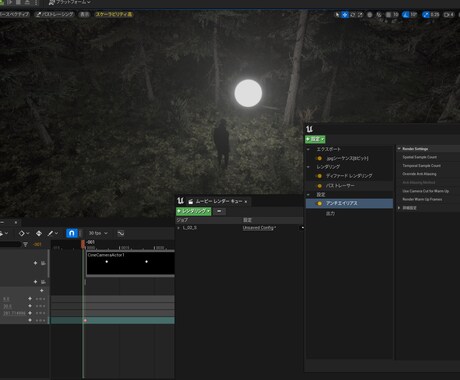
Task: Click the 281.77 value field in Sequencer track
Action: click(14, 313)
